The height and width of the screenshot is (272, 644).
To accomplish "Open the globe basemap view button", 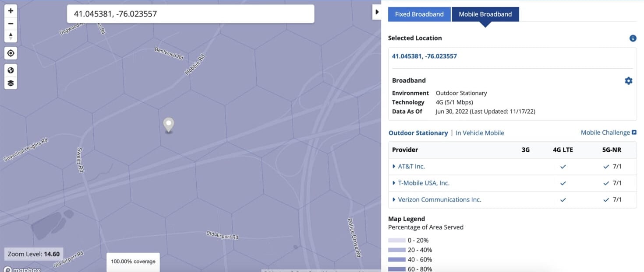I will [x=11, y=70].
